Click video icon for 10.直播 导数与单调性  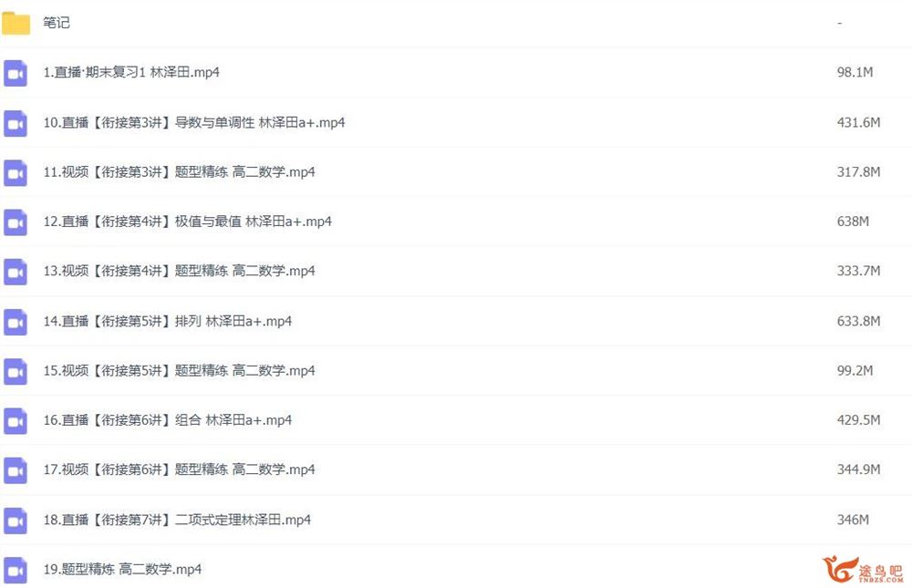pyautogui.click(x=16, y=123)
